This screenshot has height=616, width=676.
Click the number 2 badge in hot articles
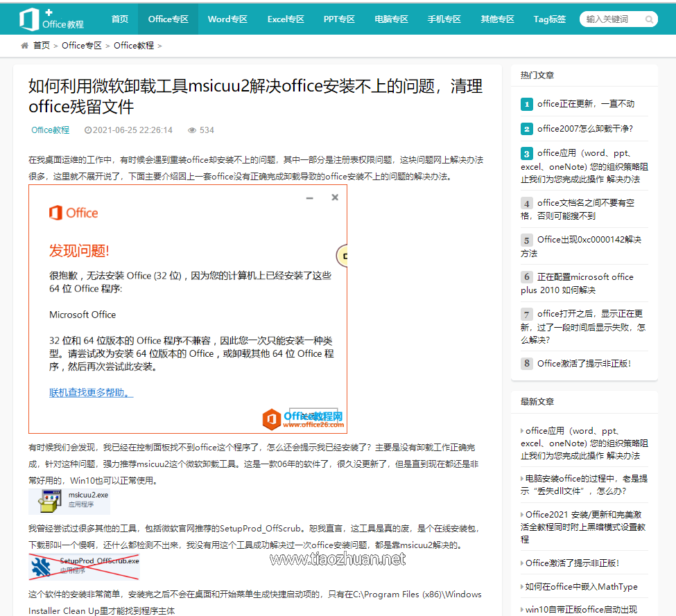click(x=526, y=129)
